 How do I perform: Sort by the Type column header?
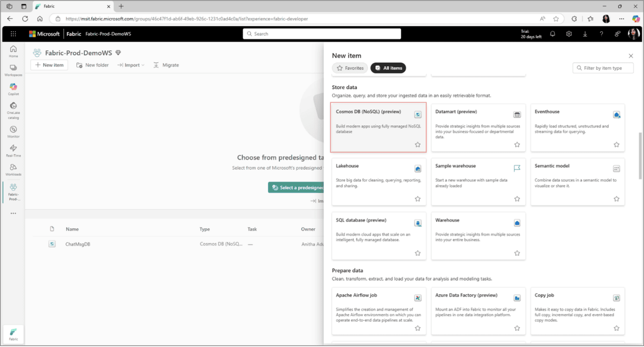(204, 229)
